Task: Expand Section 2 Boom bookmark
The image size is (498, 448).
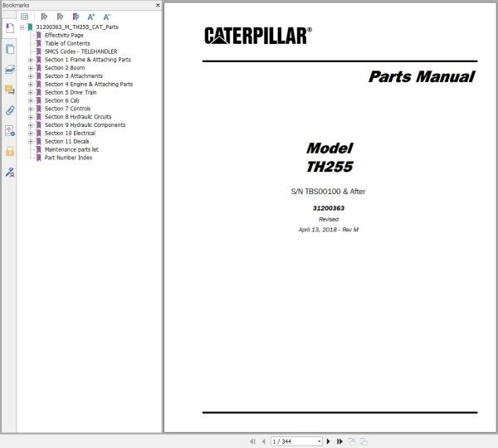Action: tap(31, 68)
